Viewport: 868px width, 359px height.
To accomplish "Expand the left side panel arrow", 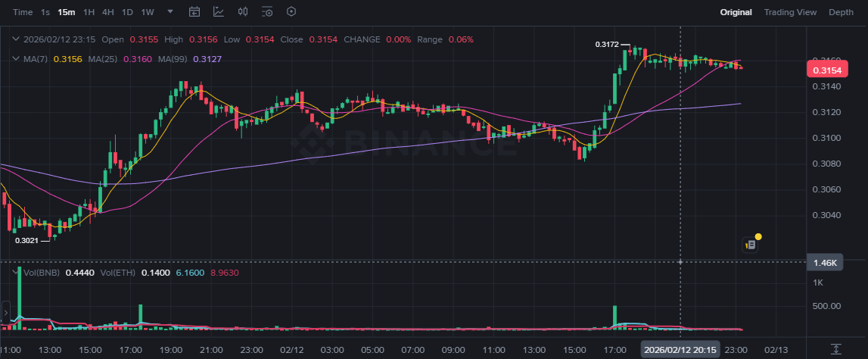I will tap(5, 312).
